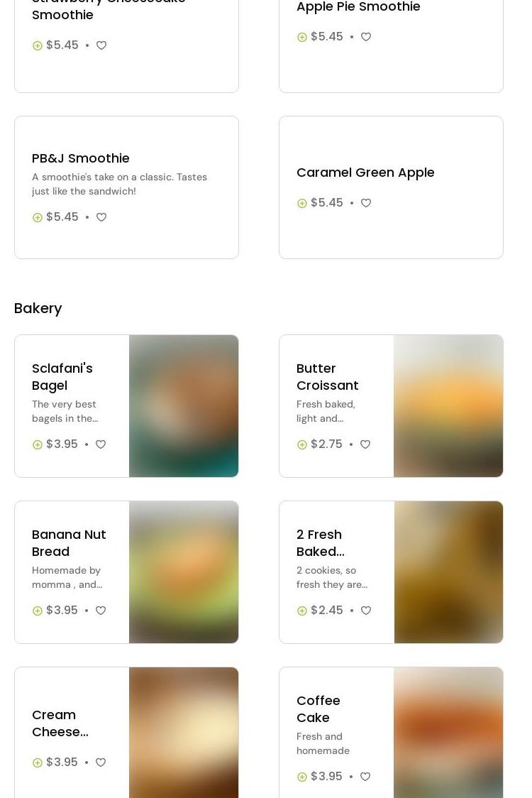Select the Coffee Cake item title

(318, 709)
